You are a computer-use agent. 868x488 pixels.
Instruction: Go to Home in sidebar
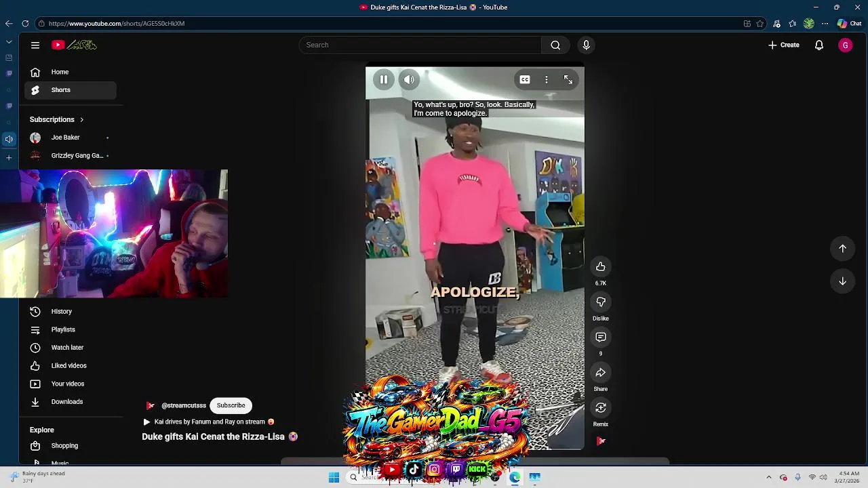point(71,72)
